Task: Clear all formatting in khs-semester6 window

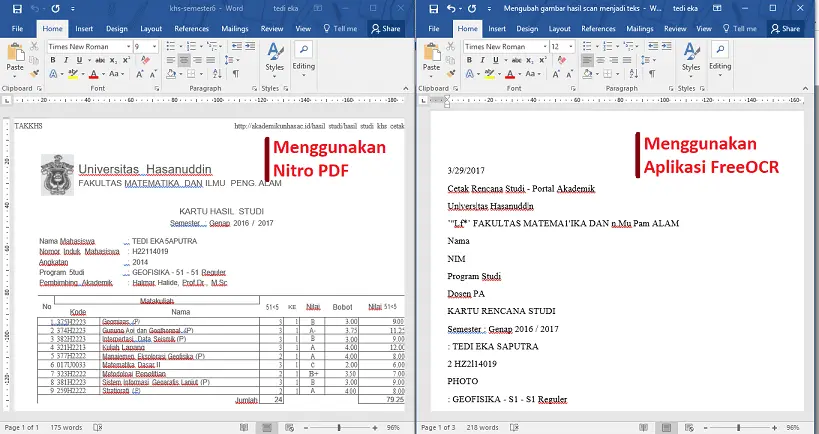Action: tap(145, 60)
